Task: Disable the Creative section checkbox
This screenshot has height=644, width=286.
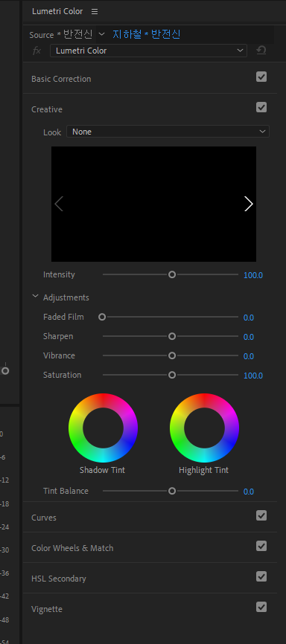Action: click(261, 107)
